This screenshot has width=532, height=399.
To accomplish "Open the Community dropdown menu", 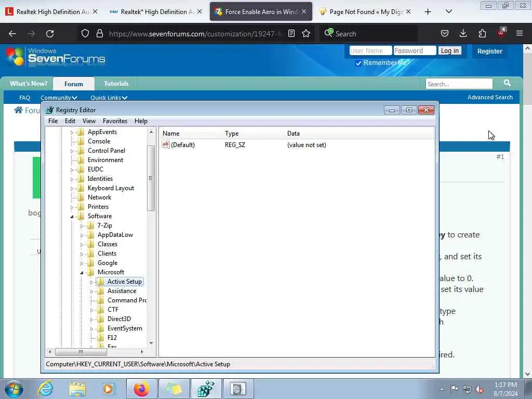I will point(59,98).
